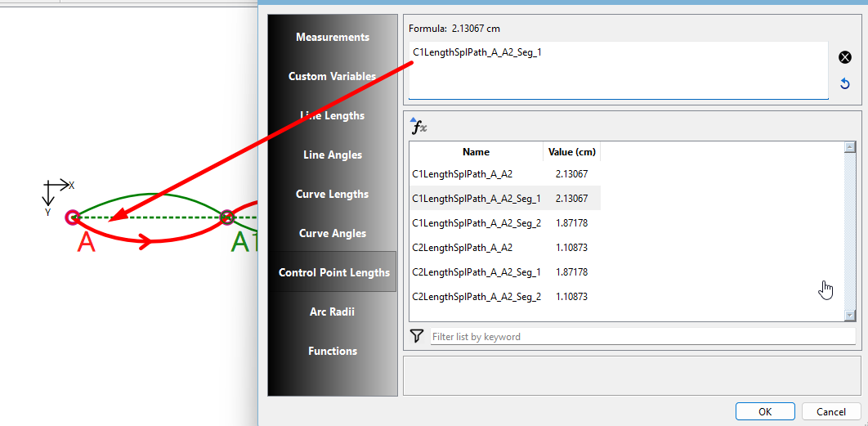
Task: Click point A on the drawing canvas
Action: coord(72,217)
